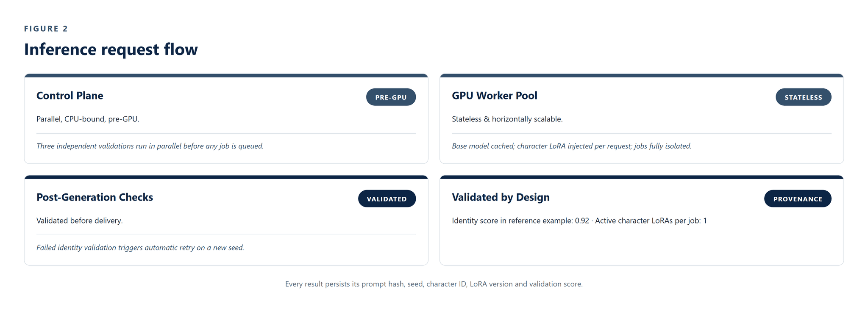Click the Control Plane card's top accent bar

click(x=226, y=76)
